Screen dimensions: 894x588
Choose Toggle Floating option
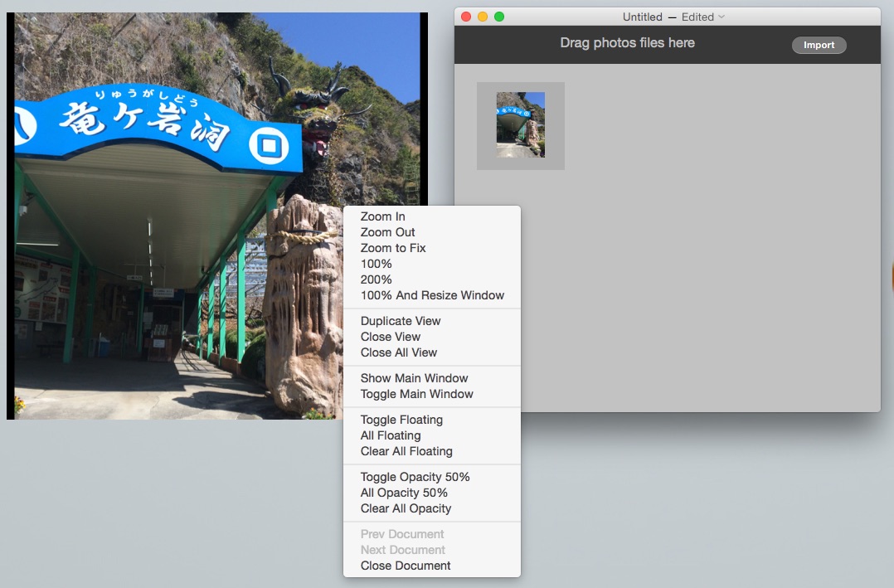click(x=431, y=420)
